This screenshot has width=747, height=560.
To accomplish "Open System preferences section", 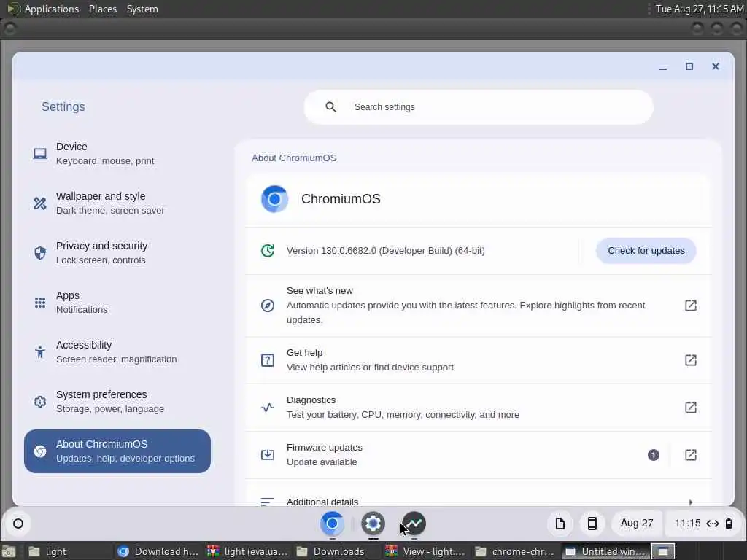I will click(117, 402).
